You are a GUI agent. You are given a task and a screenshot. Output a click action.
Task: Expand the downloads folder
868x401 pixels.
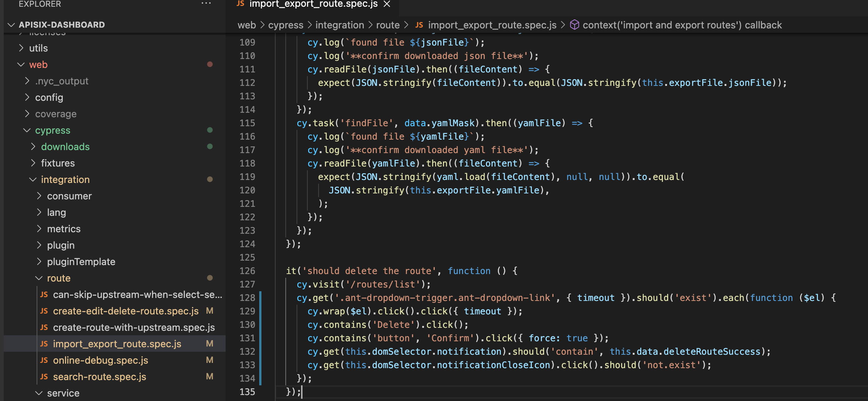pyautogui.click(x=33, y=147)
